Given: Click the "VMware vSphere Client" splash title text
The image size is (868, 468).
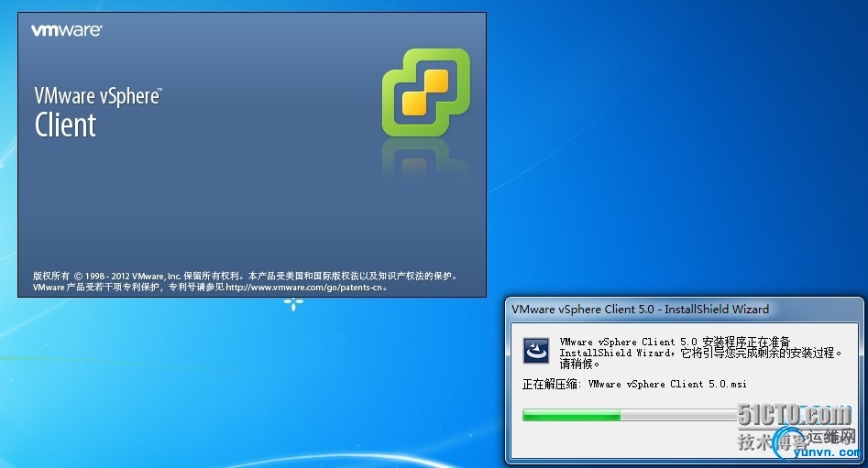Looking at the screenshot, I should [97, 113].
